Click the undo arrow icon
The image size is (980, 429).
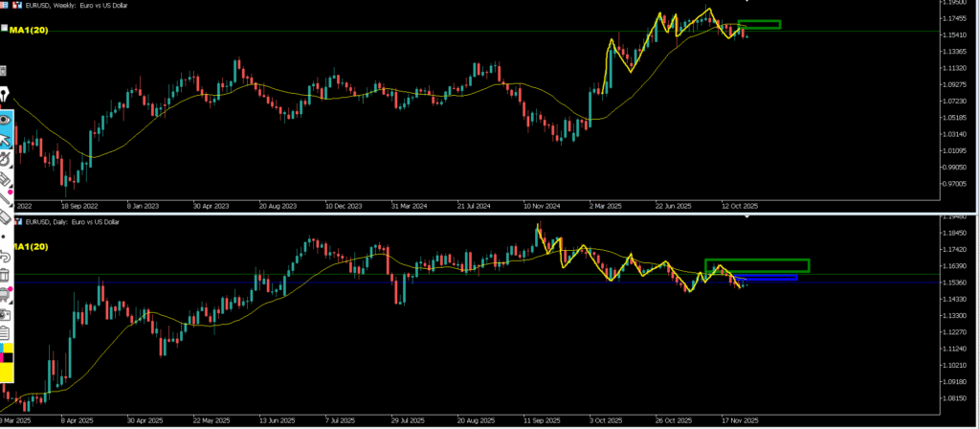5,257
